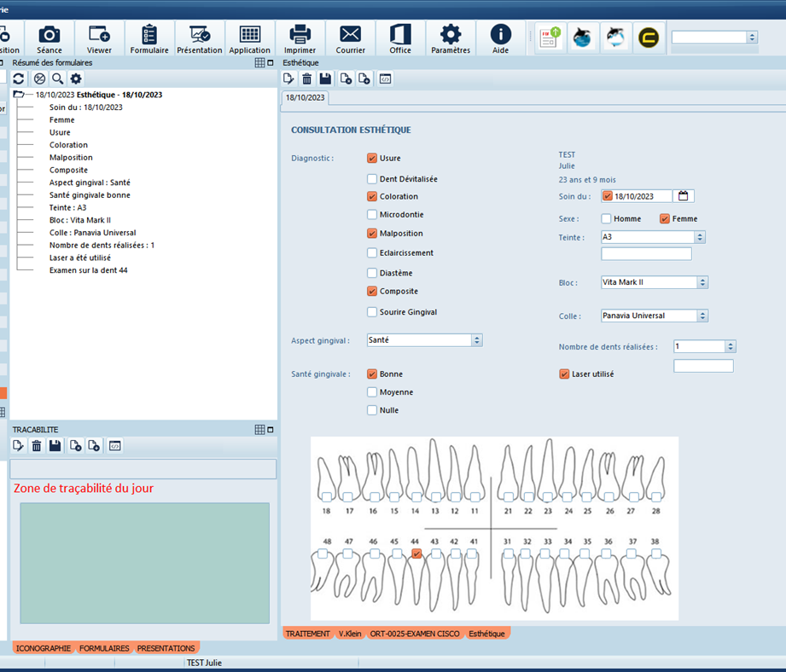Image resolution: width=786 pixels, height=672 pixels.
Task: Click the Formulaire toolbar button
Action: [149, 38]
